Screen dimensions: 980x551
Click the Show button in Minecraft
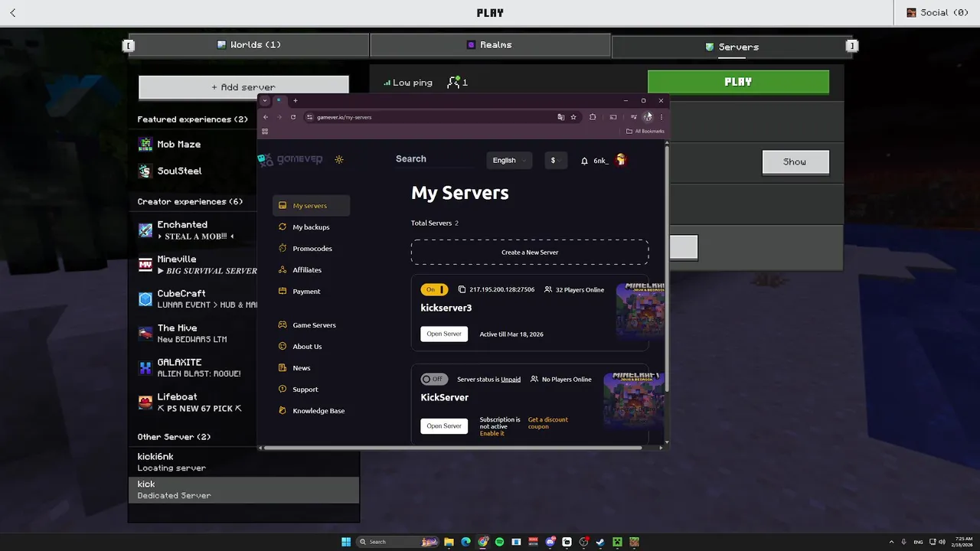point(795,162)
